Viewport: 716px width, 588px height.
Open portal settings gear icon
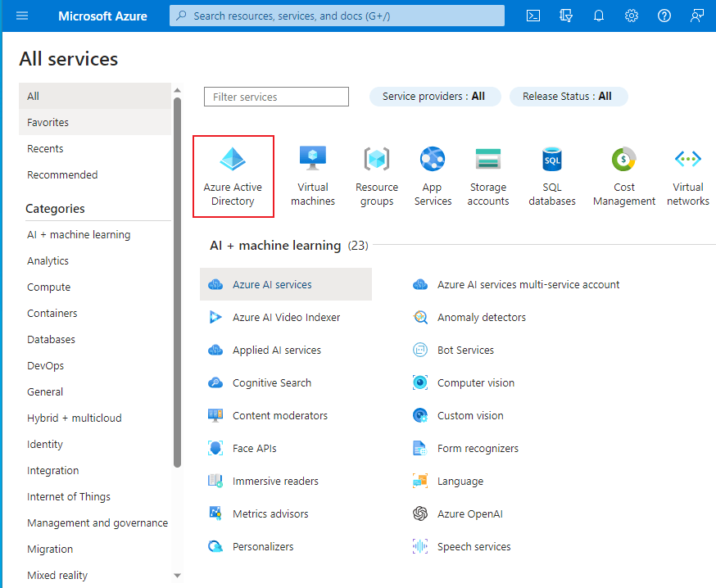click(x=632, y=16)
